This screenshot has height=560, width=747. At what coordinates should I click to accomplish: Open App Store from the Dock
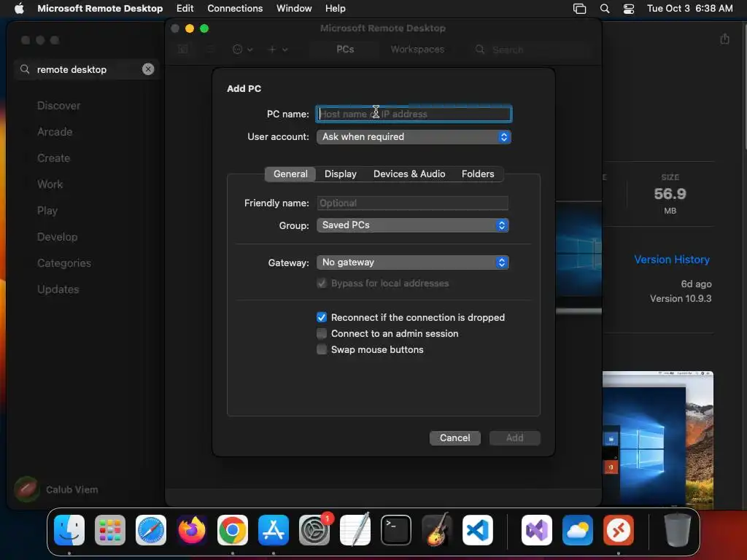click(x=274, y=530)
